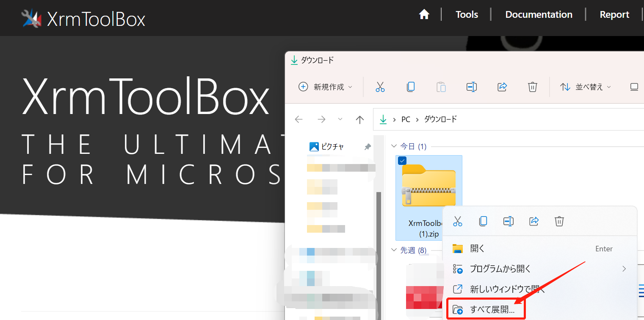Navigate to PC via the breadcrumb path
This screenshot has width=644, height=320.
pos(405,119)
